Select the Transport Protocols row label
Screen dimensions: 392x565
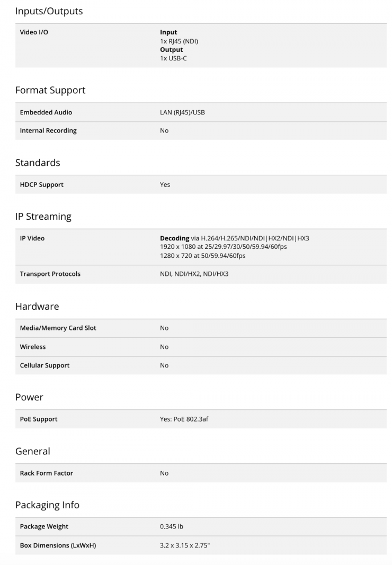tap(50, 274)
